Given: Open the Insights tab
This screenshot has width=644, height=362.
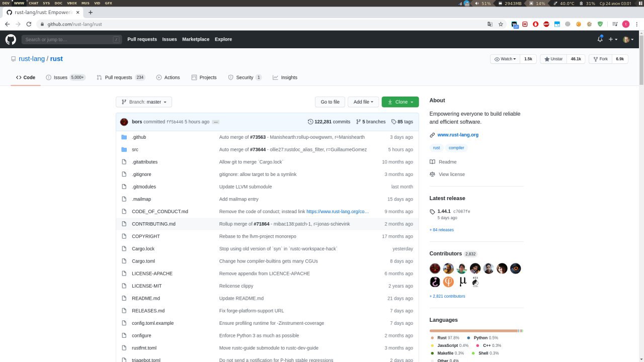Looking at the screenshot, I should 285,77.
